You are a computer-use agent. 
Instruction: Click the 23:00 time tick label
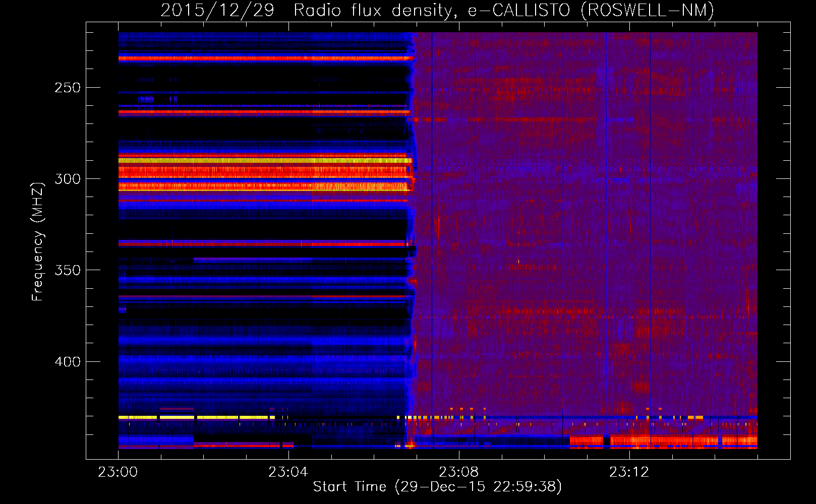118,472
